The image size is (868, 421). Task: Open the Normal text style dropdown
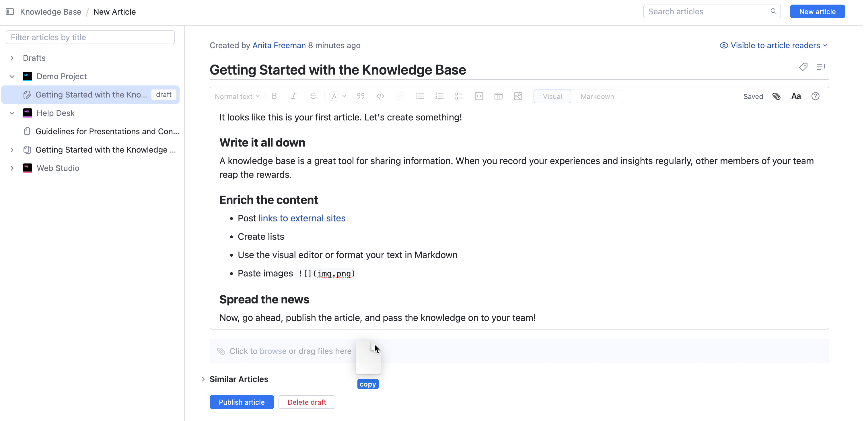click(x=237, y=96)
